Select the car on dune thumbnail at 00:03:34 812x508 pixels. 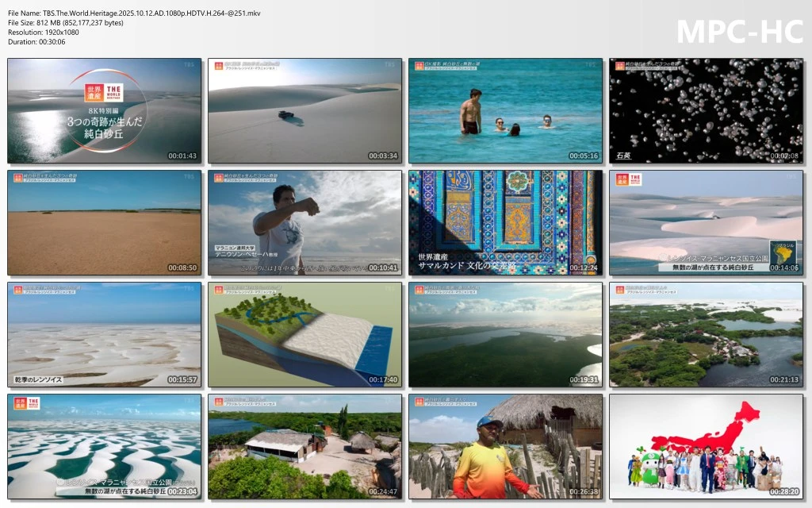pyautogui.click(x=304, y=110)
